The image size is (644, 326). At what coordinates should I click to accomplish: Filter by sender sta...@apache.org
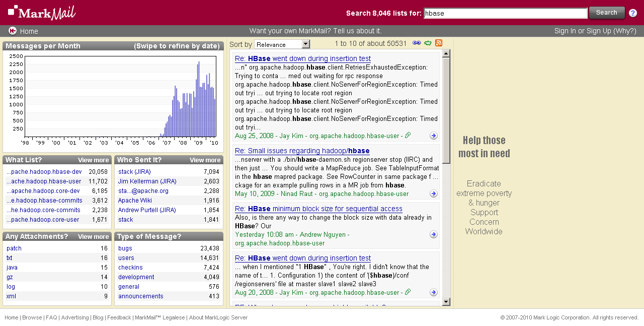[143, 191]
